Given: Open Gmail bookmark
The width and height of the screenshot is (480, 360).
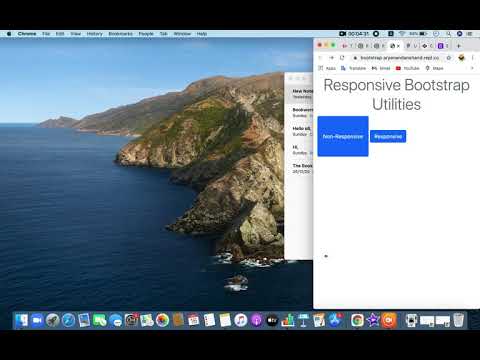Looking at the screenshot, I should pos(381,68).
